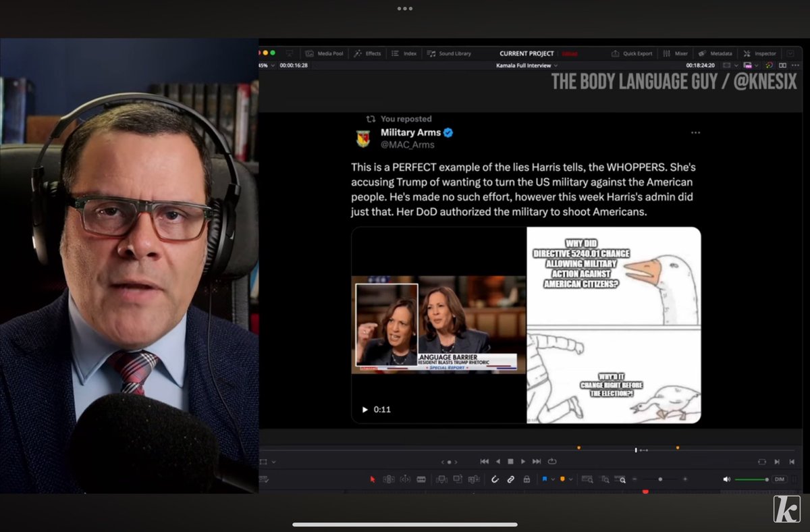This screenshot has height=532, width=810.
Task: Click the Detail Zoom icon
Action: click(605, 479)
